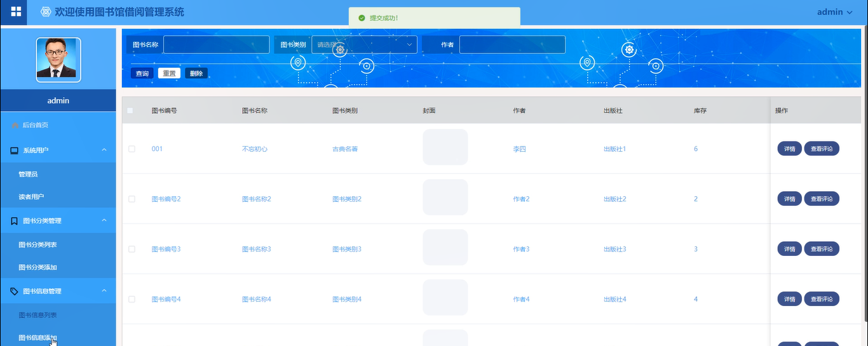This screenshot has width=868, height=346.
Task: Check the row checkbox for 图书编号4
Action: coord(132,300)
